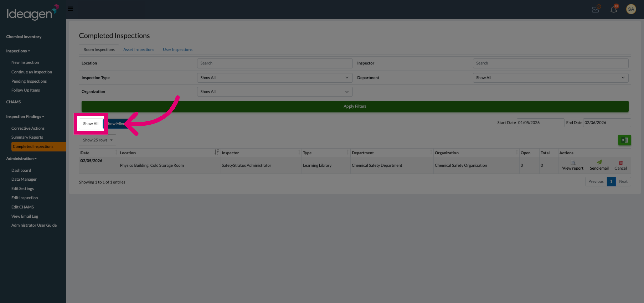Sort by Inspector column header
This screenshot has height=303, width=644.
coord(261,153)
